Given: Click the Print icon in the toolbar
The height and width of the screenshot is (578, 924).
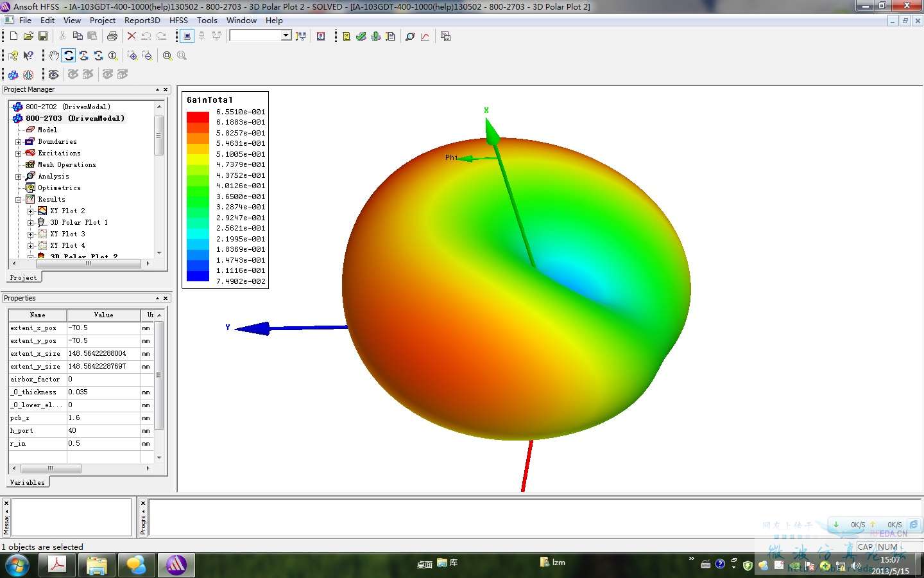Looking at the screenshot, I should pos(112,36).
